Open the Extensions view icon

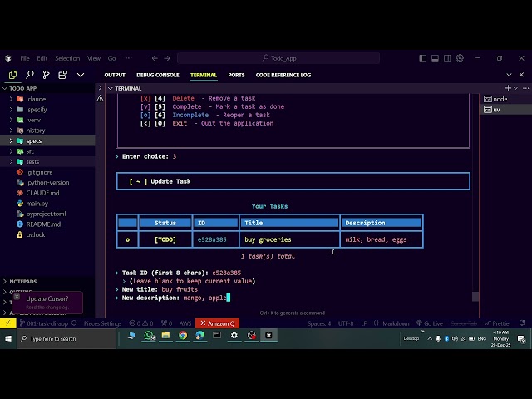click(x=63, y=75)
